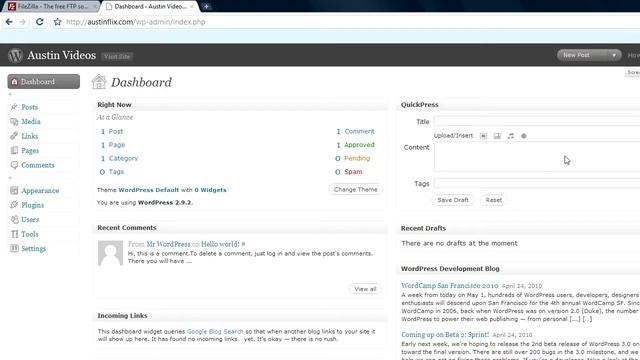Click the QuickPress add video icon
This screenshot has width=640, height=360.
(x=497, y=136)
